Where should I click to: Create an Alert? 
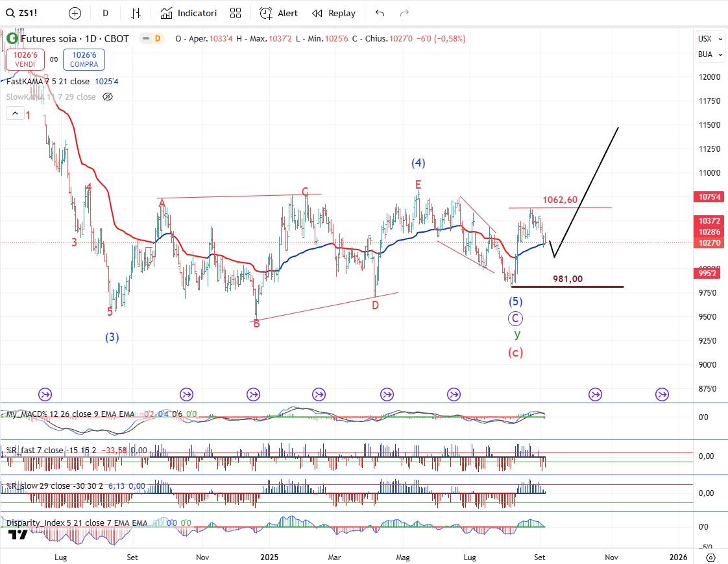(278, 13)
